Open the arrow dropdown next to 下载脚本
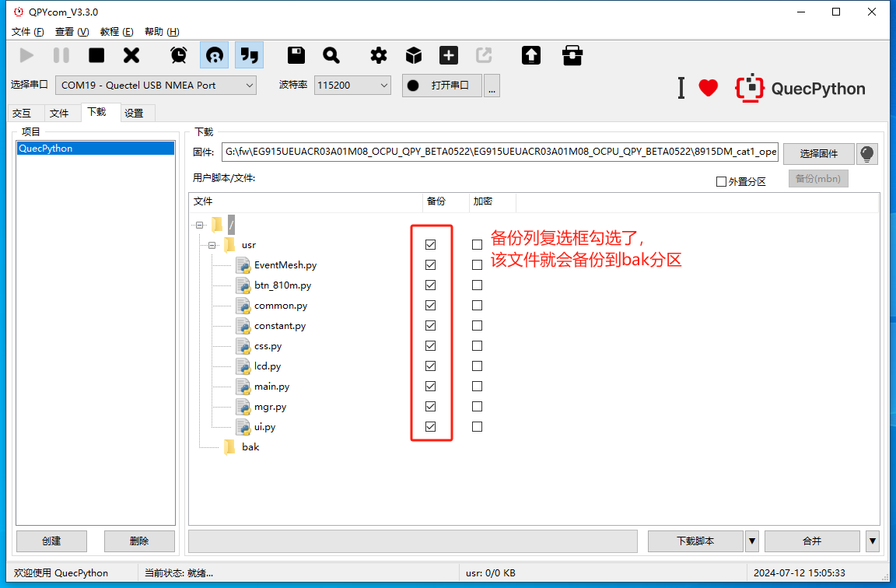The height and width of the screenshot is (588, 896). tap(752, 541)
